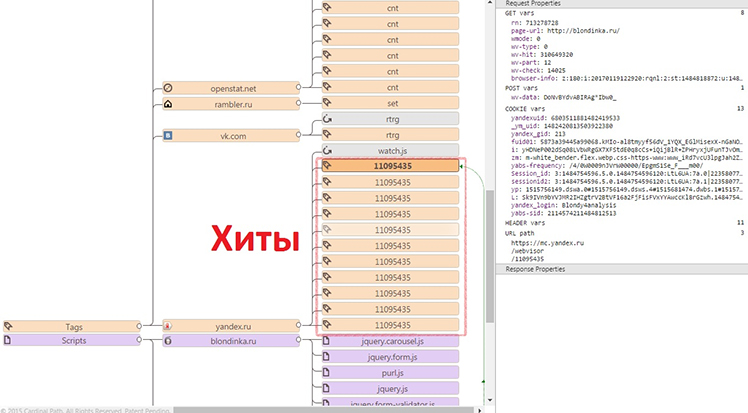Click file icon of jquery.form.js node
748x413 pixels.
(x=326, y=357)
